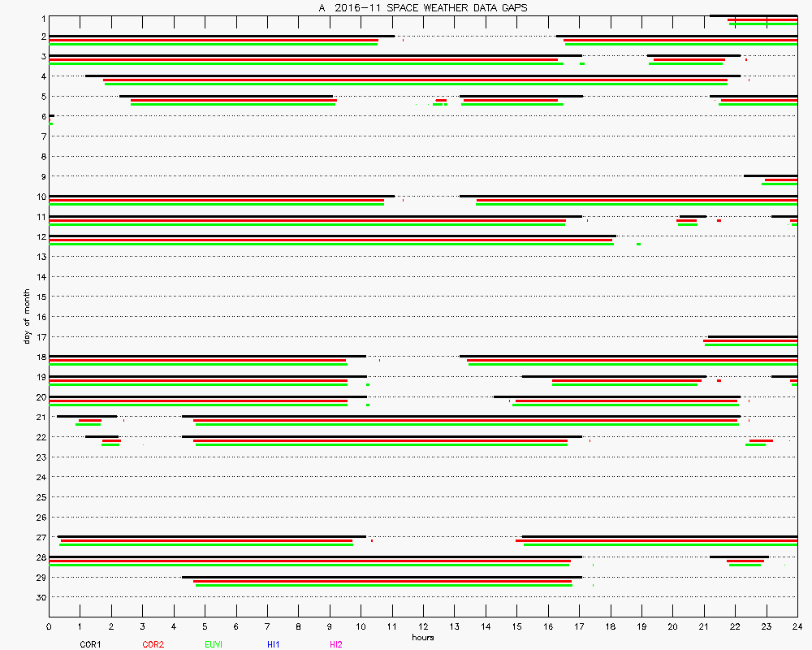Click the 'day of month' axis label
Viewport: 812px width, 650px height.
[27, 315]
